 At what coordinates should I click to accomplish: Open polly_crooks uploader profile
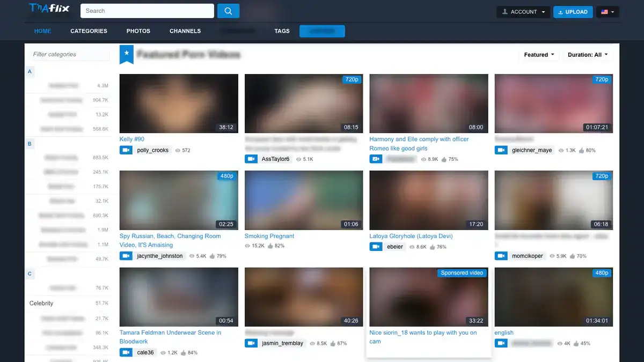point(153,150)
